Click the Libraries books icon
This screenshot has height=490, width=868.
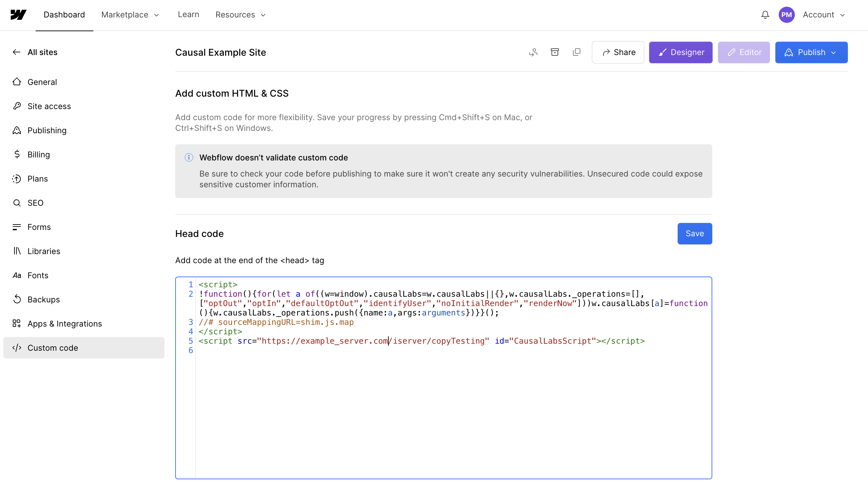point(17,251)
